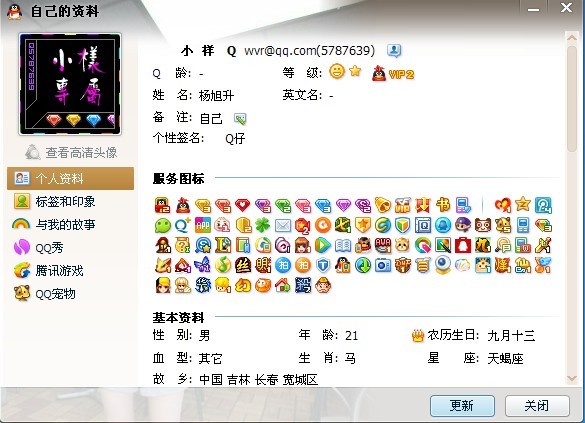Open the 标签和印象 sidebar tab
The height and width of the screenshot is (423, 585).
coord(71,202)
